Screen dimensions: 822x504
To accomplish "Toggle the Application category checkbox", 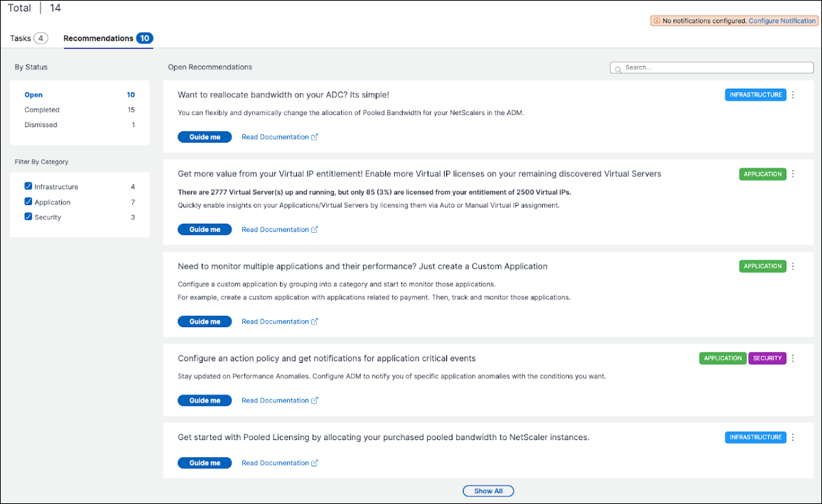I will 28,201.
